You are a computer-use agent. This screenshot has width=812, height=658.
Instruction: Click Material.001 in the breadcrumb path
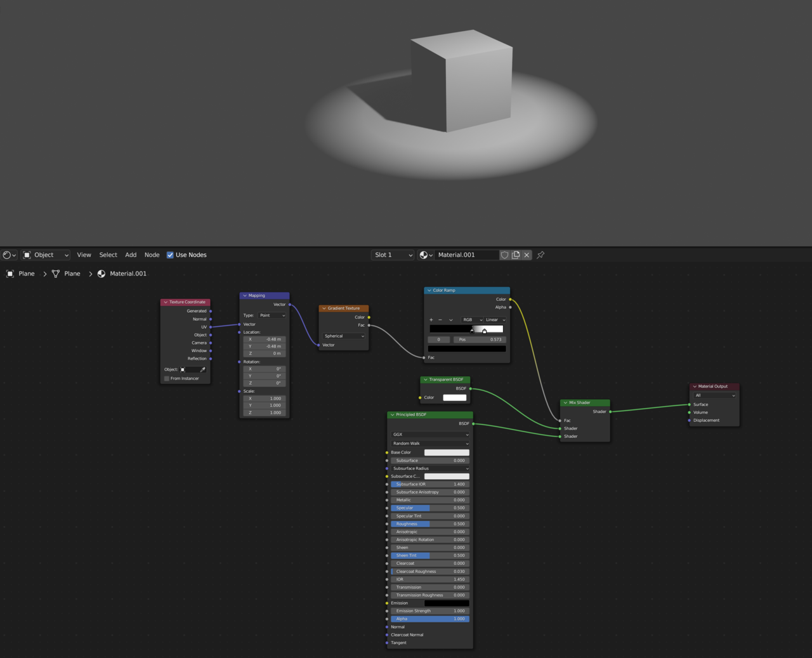pyautogui.click(x=128, y=273)
